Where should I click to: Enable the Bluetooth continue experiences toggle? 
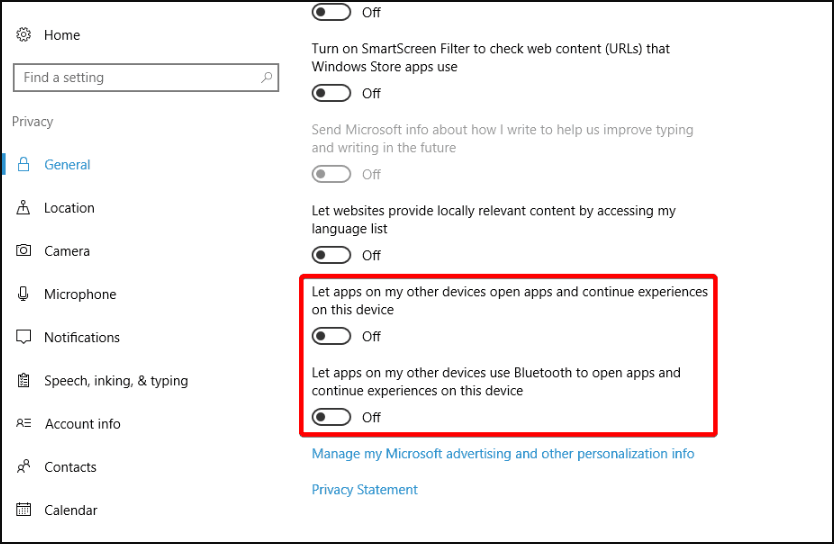pos(331,417)
